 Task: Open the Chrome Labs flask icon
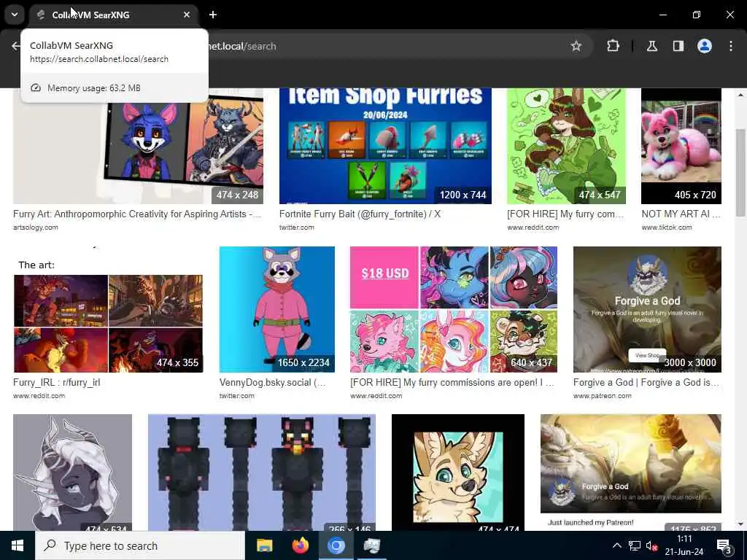pos(651,46)
